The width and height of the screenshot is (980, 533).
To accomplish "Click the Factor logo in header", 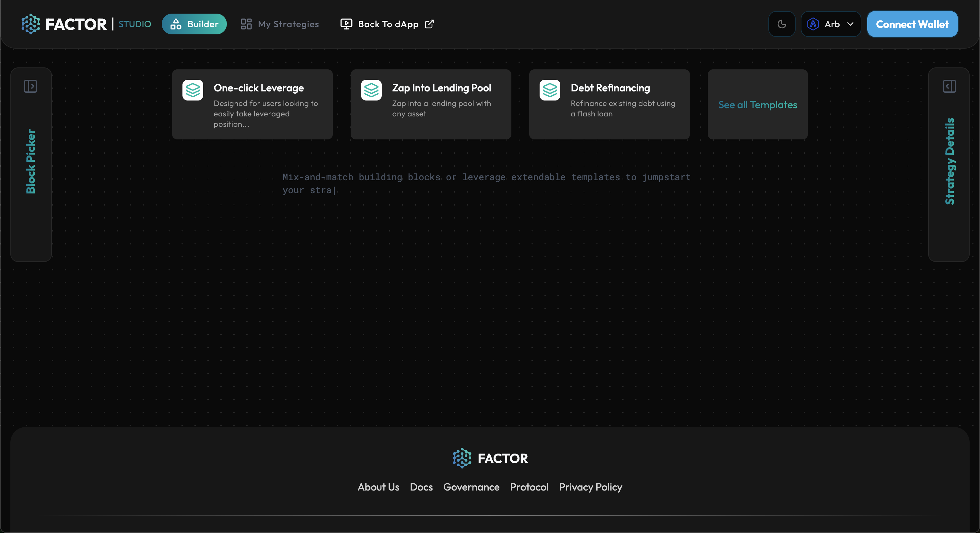I will 30,24.
